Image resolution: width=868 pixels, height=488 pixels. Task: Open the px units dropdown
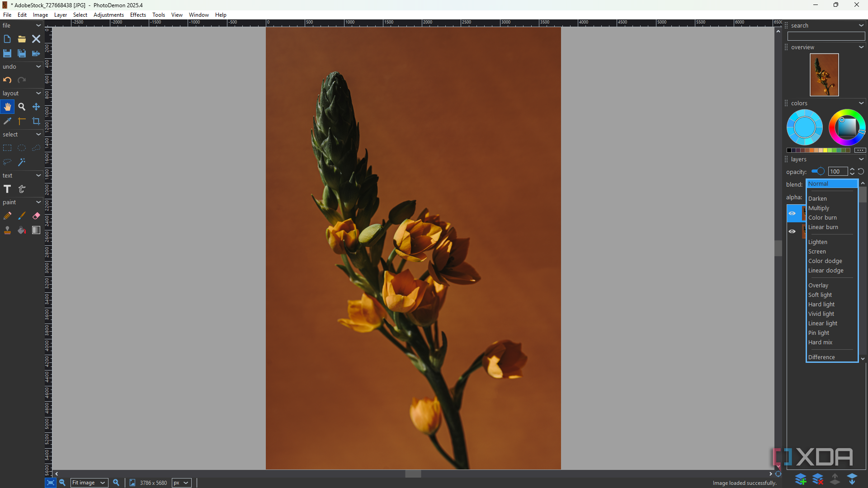pyautogui.click(x=181, y=483)
